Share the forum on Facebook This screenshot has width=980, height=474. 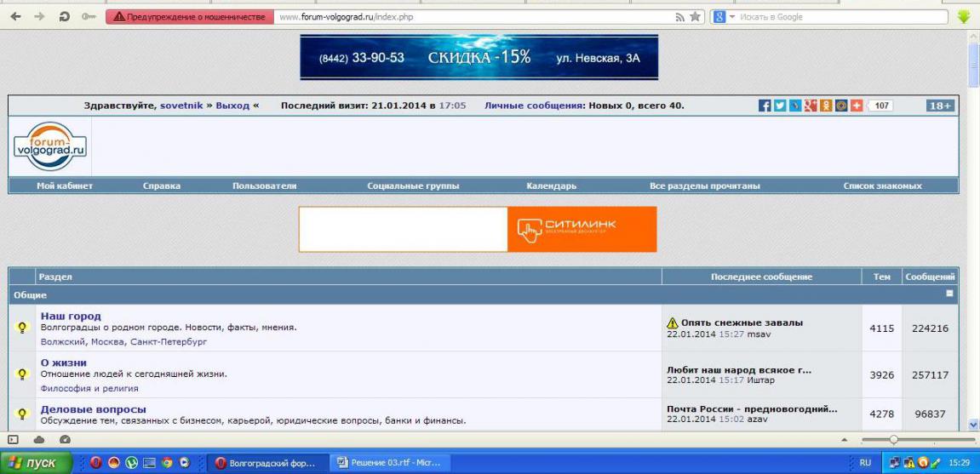point(765,106)
